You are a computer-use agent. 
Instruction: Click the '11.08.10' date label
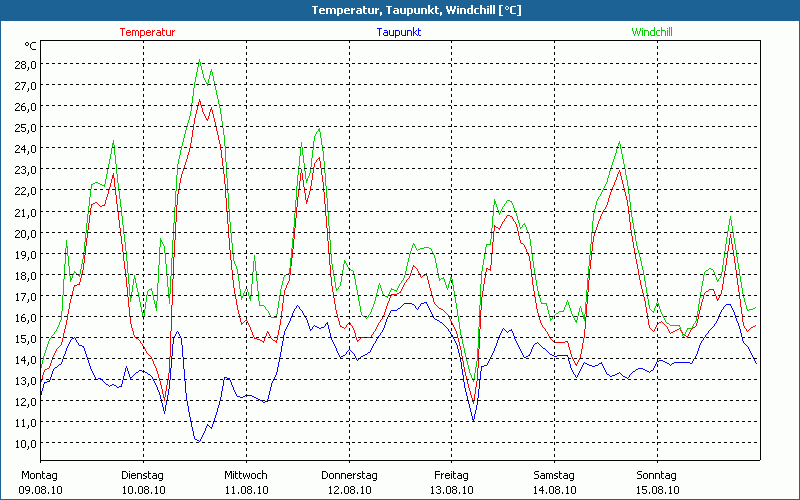[x=246, y=490]
